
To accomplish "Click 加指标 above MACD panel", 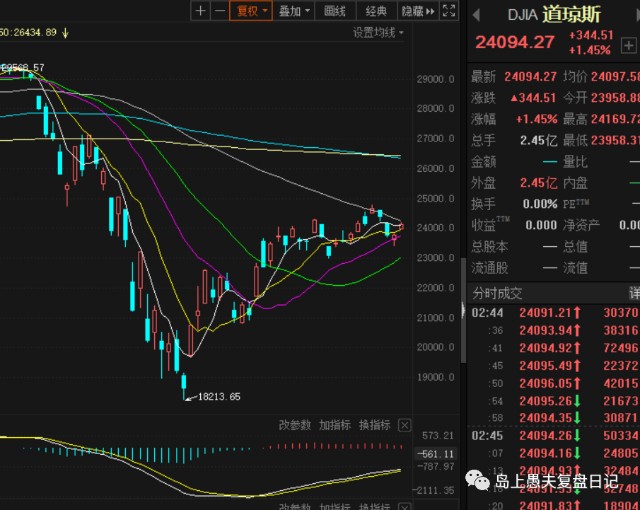I will point(335,425).
